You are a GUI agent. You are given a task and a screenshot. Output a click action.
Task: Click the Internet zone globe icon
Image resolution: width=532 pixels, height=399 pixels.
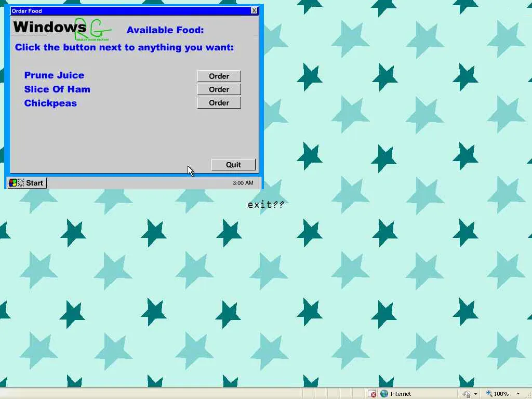(384, 394)
